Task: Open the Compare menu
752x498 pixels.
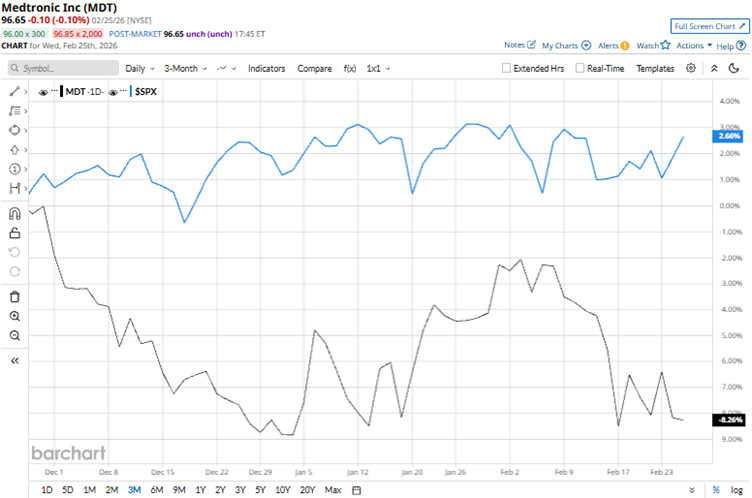Action: [314, 69]
